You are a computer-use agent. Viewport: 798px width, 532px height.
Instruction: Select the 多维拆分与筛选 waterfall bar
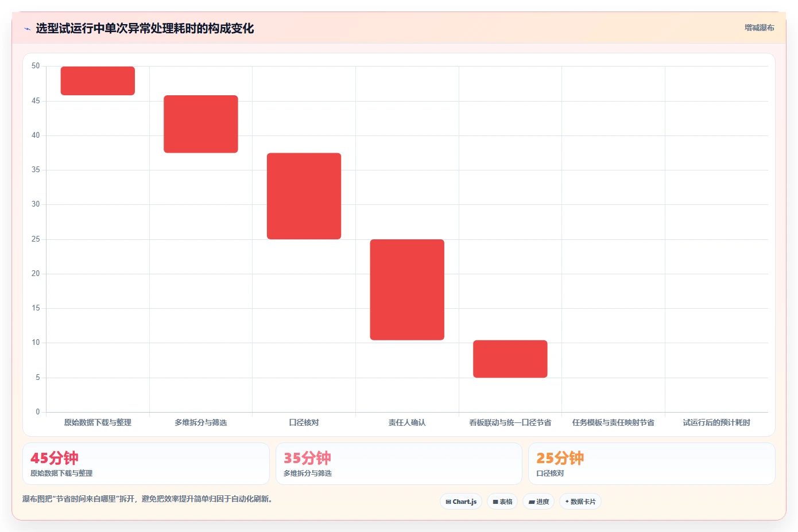click(x=201, y=124)
